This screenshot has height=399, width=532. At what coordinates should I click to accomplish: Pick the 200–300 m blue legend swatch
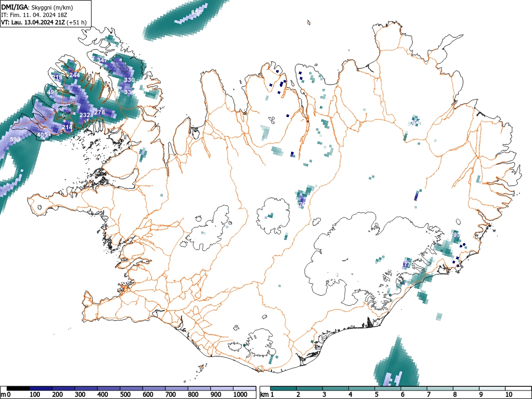click(x=63, y=388)
